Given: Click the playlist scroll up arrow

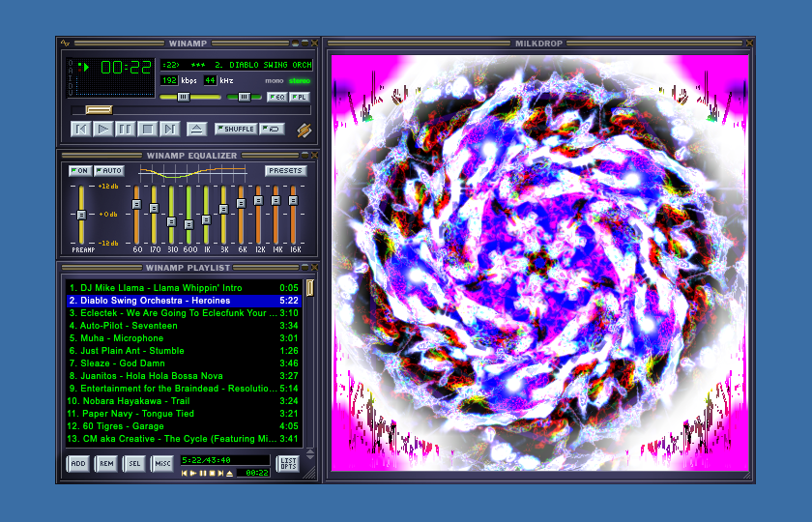Looking at the screenshot, I should (x=309, y=451).
